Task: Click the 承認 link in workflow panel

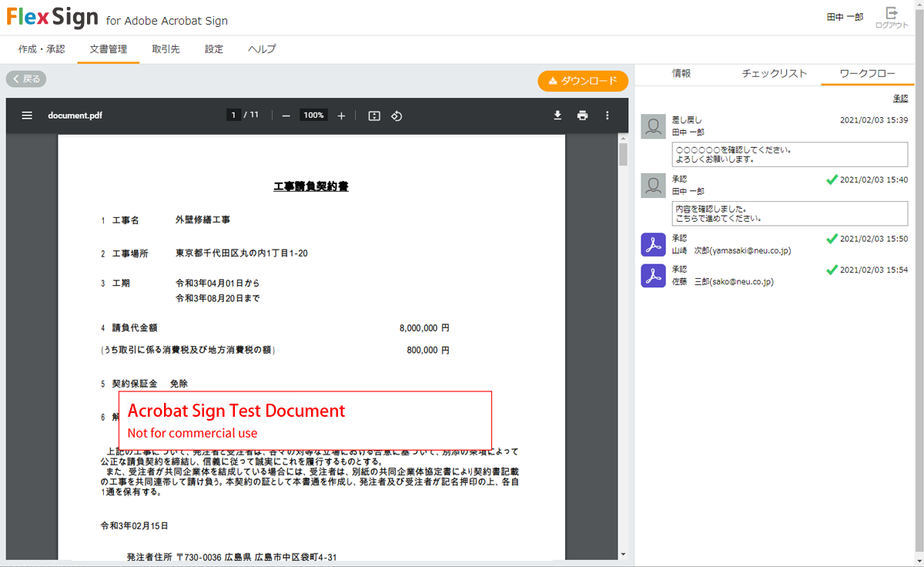Action: [900, 99]
